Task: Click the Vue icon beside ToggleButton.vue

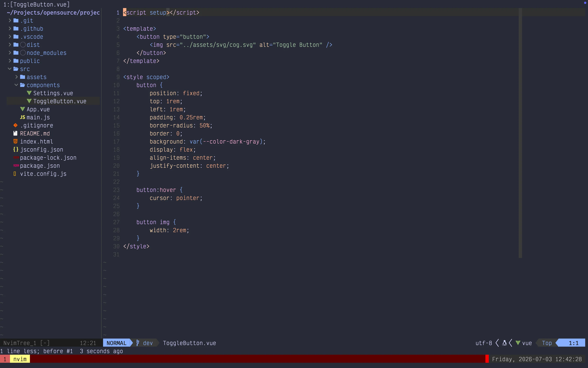Action: (x=29, y=101)
